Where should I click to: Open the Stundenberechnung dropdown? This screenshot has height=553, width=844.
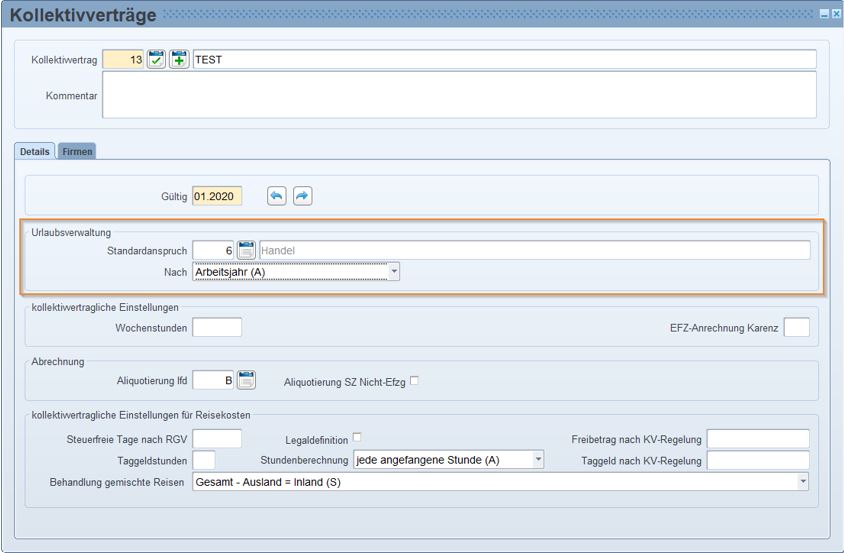(x=538, y=460)
